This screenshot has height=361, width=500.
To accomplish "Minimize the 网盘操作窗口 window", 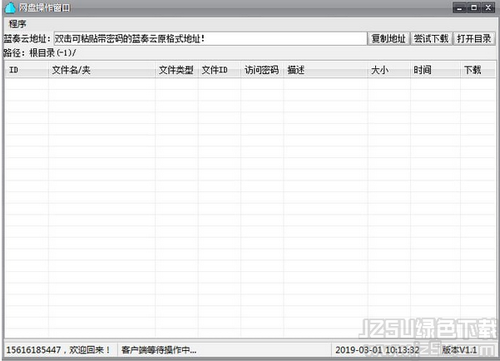I will pyautogui.click(x=460, y=7).
